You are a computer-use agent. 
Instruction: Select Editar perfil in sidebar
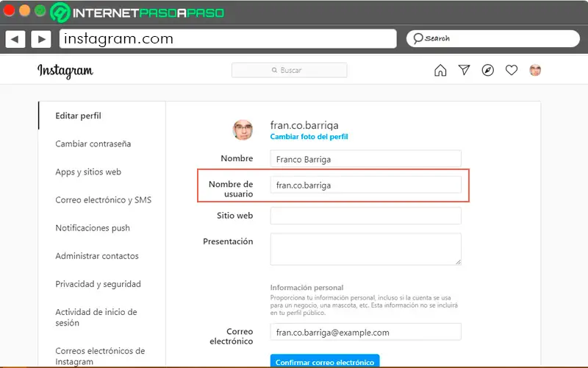click(78, 116)
